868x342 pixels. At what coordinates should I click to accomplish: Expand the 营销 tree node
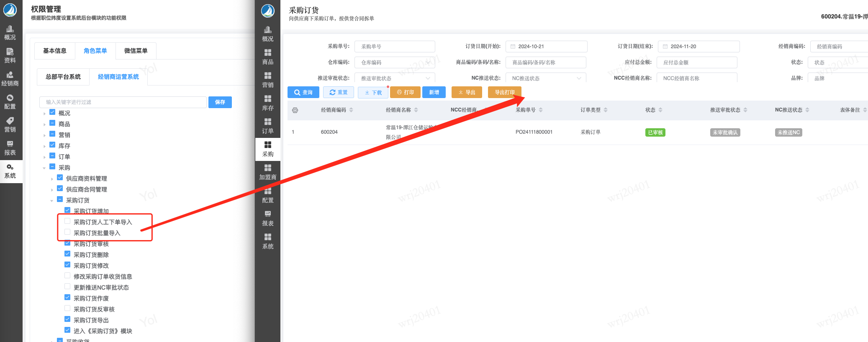44,135
